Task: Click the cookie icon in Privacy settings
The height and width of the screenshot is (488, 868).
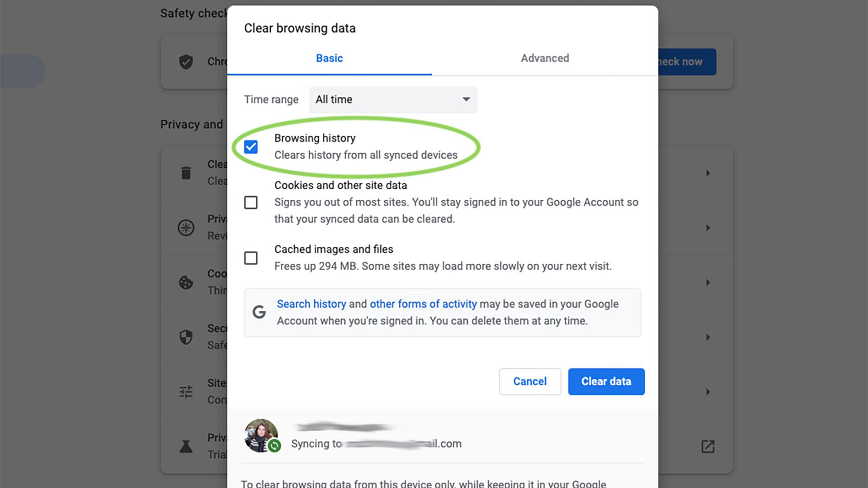Action: coord(186,282)
